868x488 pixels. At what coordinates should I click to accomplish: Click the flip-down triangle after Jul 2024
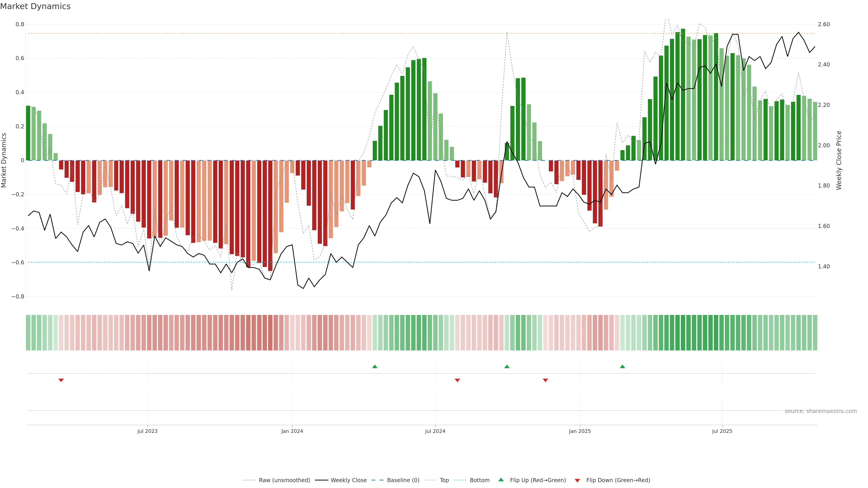click(457, 380)
